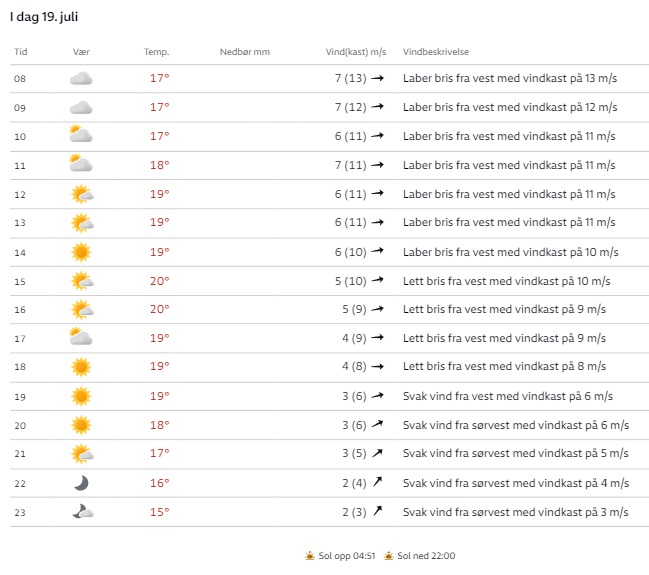
Task: Select the sunny icon in the 14 row
Action: pos(81,252)
